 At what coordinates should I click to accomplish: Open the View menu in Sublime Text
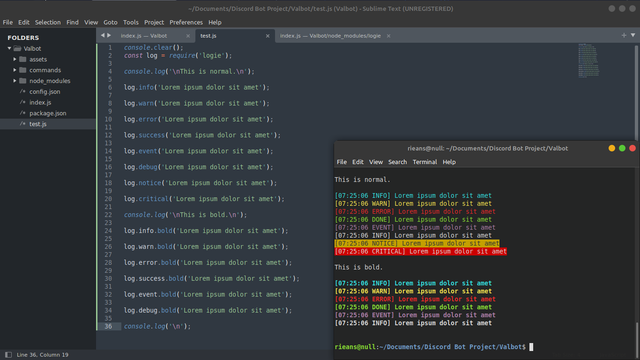click(x=91, y=22)
